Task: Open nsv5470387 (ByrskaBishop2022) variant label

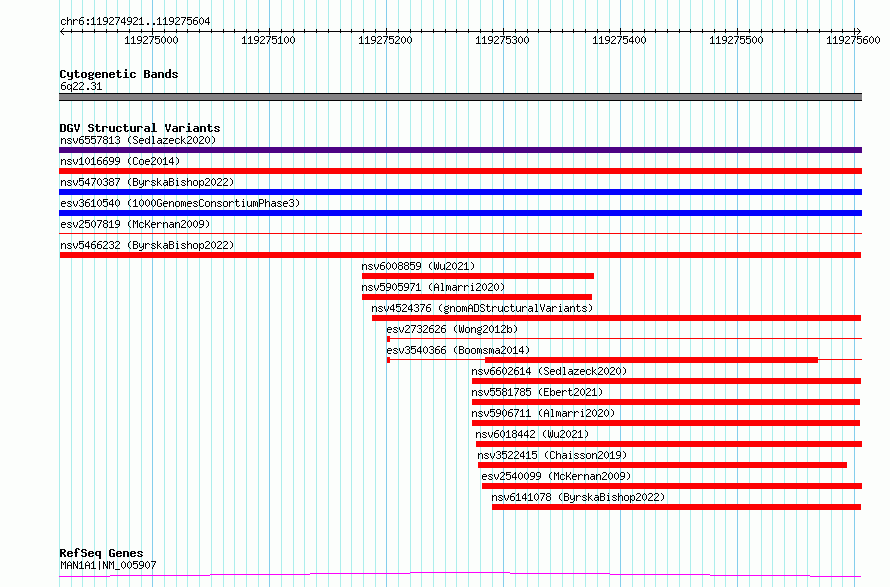Action: click(x=147, y=182)
